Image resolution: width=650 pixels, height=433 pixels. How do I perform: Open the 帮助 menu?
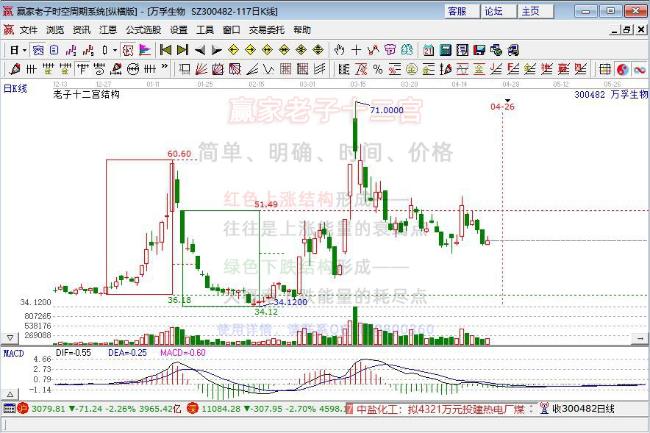[302, 30]
